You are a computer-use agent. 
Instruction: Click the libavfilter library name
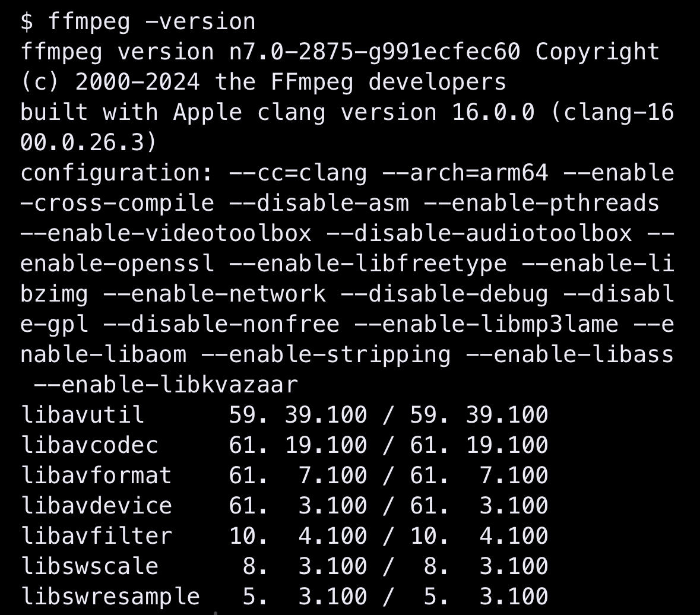pos(96,536)
